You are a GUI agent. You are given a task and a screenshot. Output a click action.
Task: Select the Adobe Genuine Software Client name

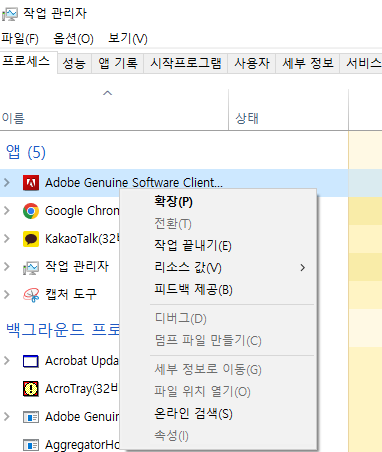pyautogui.click(x=134, y=183)
